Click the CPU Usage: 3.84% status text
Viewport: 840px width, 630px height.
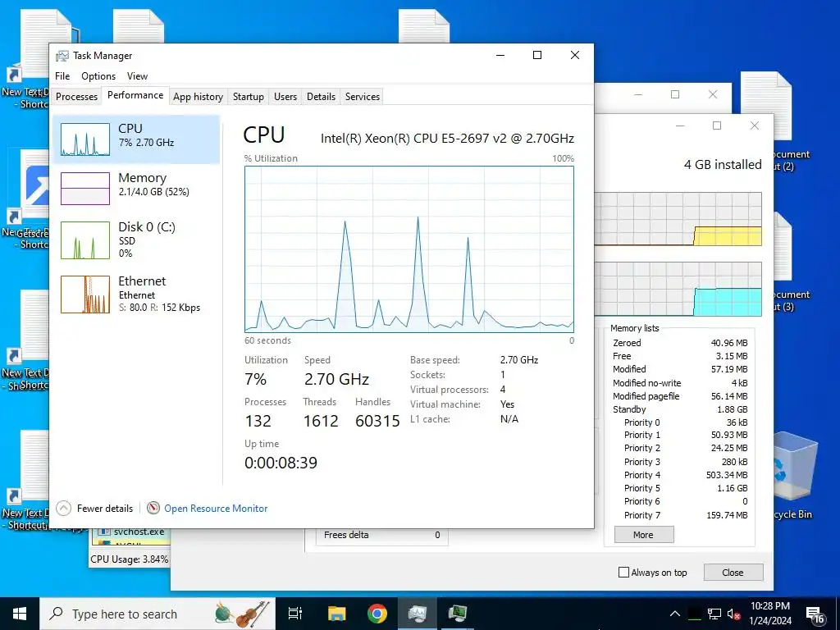pyautogui.click(x=129, y=559)
